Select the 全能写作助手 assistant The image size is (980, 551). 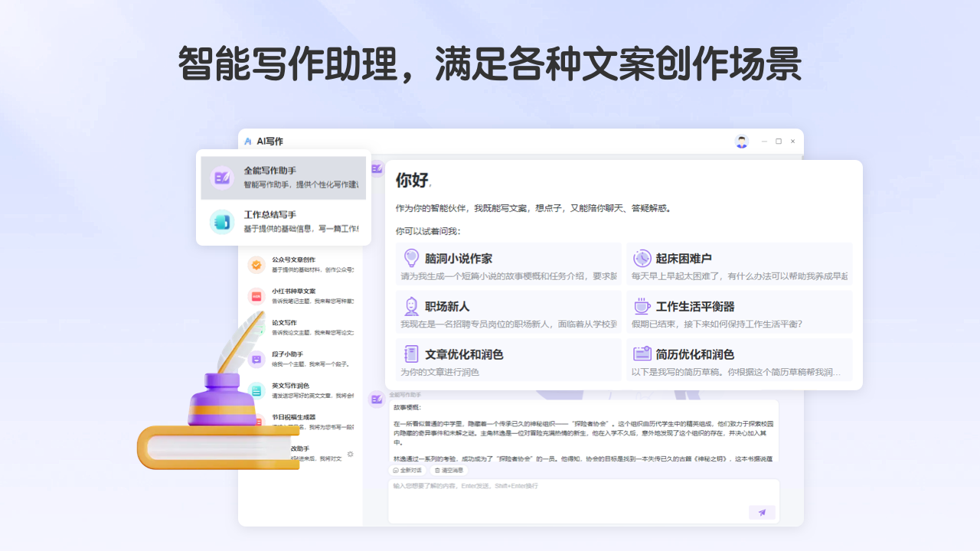click(x=283, y=176)
